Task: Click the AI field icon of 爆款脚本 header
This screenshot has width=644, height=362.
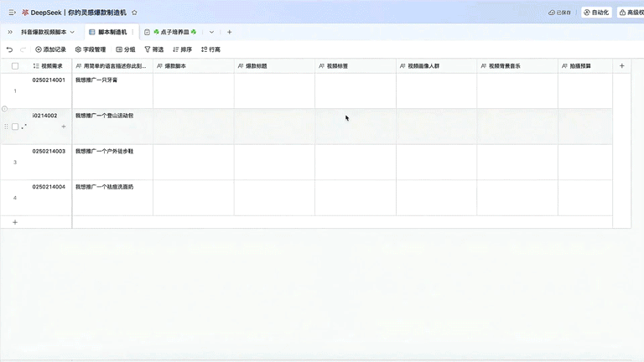Action: pyautogui.click(x=160, y=66)
